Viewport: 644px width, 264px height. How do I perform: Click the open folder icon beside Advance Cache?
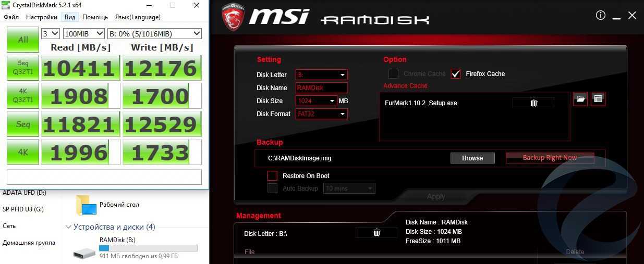580,98
